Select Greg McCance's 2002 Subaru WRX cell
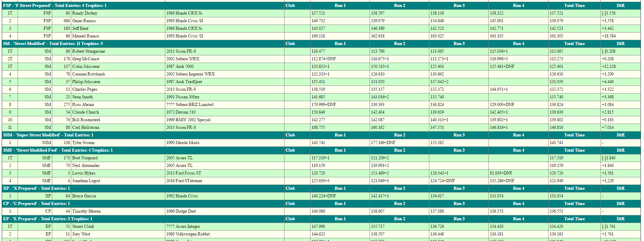The image size is (644, 241). coord(183,59)
